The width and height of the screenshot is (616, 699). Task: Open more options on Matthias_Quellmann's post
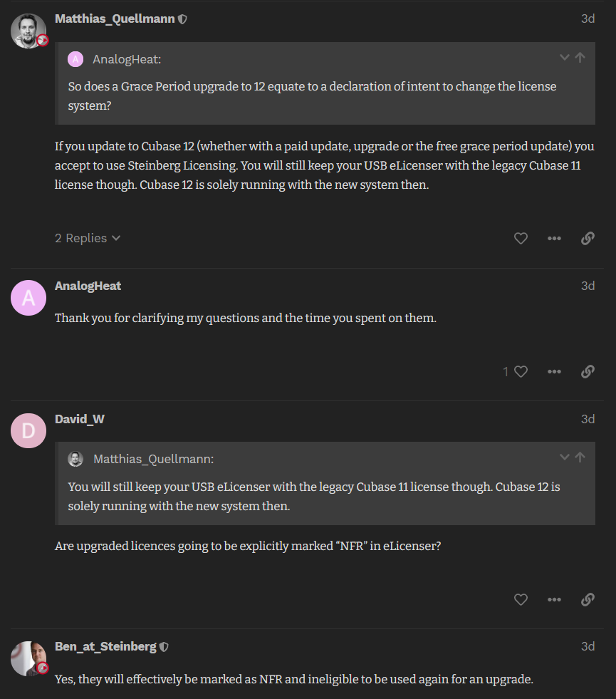[554, 239]
